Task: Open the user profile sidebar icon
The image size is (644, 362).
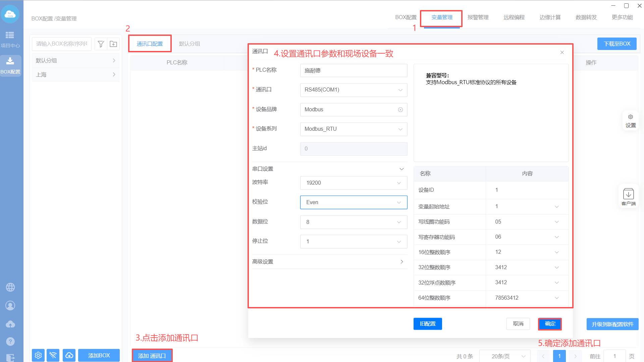Action: pos(10,306)
